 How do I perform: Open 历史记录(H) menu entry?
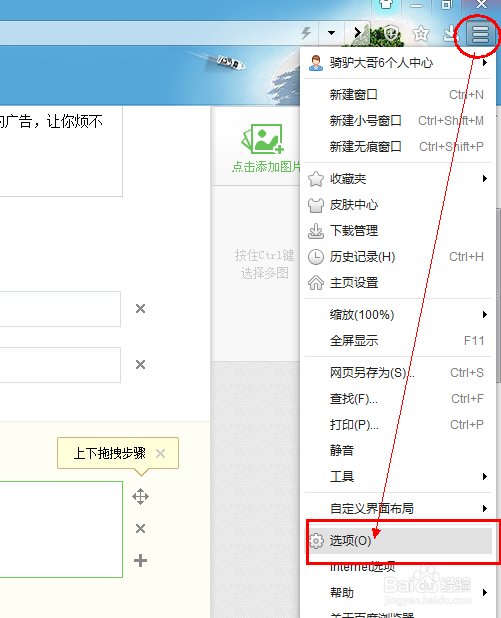coord(398,257)
